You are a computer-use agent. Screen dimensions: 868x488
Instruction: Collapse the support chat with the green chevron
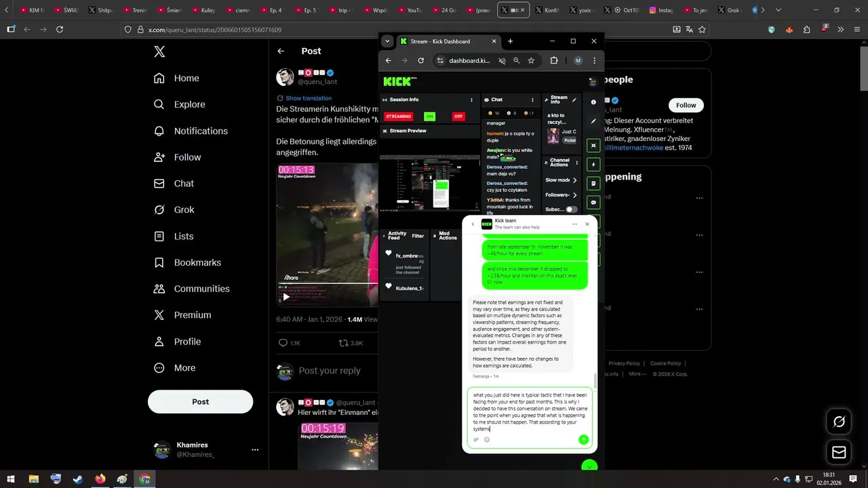[590, 466]
